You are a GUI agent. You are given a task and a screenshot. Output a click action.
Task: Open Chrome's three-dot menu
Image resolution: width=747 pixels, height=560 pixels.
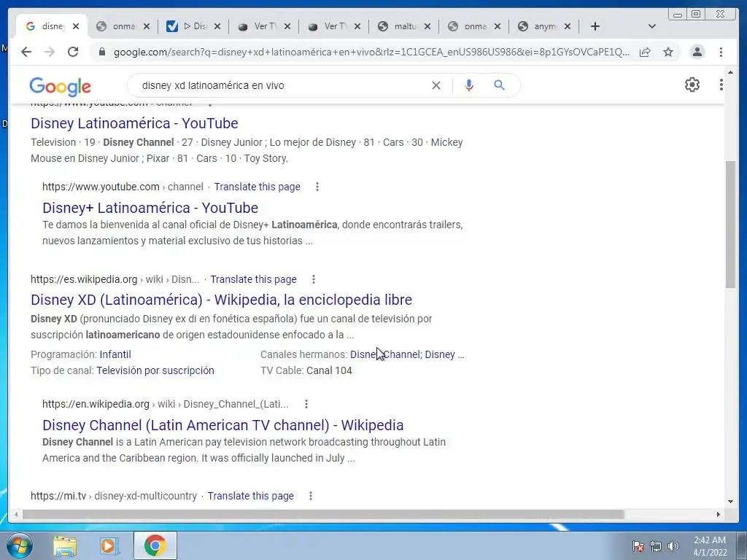tap(721, 52)
